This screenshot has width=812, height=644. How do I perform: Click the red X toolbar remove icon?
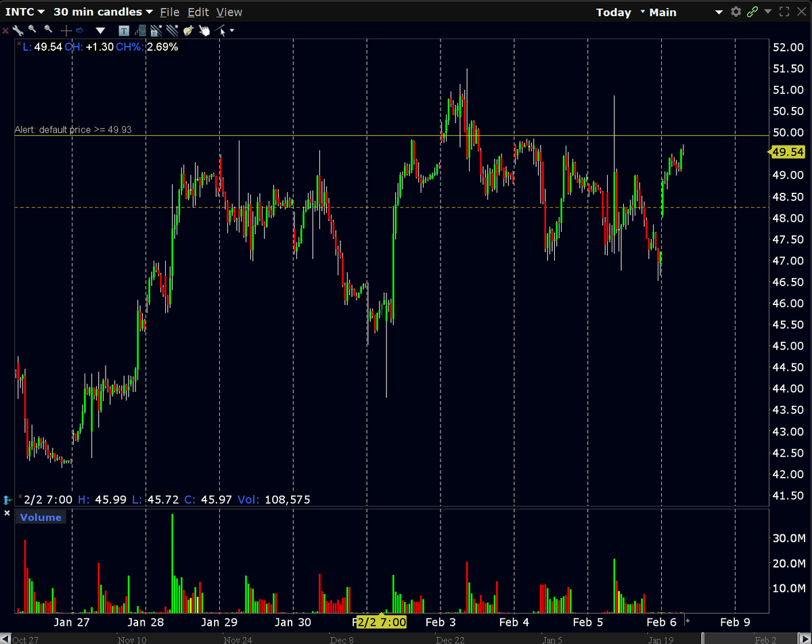click(5, 30)
